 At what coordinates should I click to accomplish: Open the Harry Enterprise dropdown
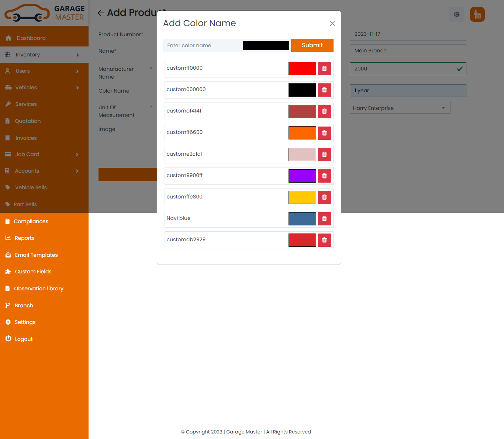click(400, 108)
